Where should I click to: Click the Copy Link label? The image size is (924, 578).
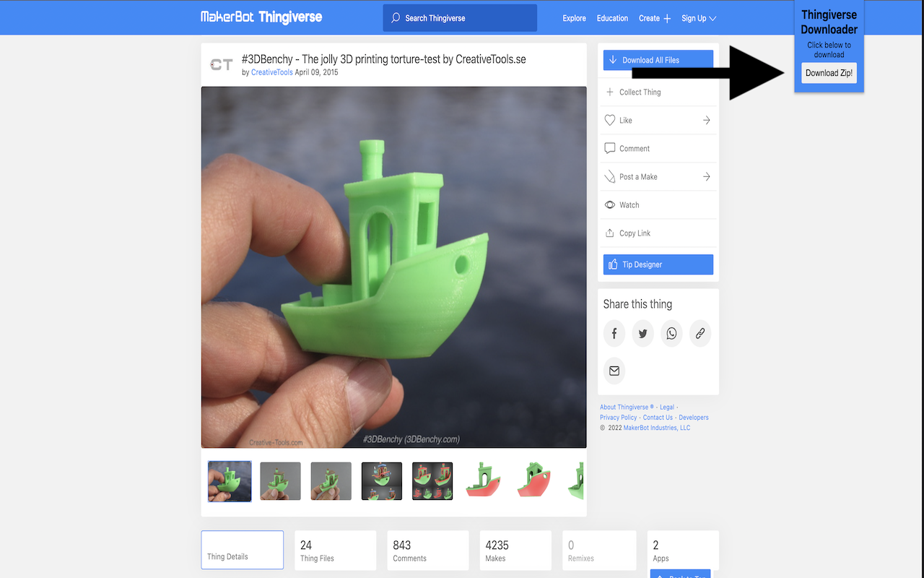(635, 233)
